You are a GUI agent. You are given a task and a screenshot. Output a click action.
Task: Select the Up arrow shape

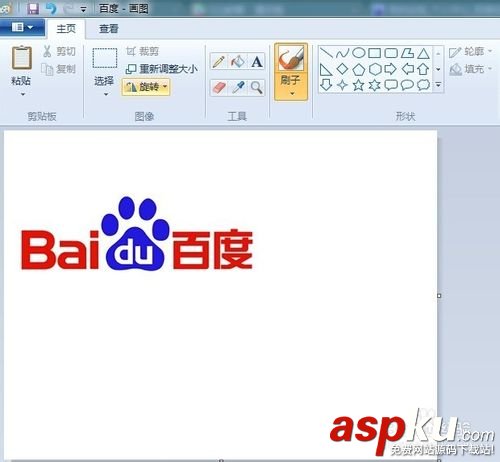click(423, 69)
